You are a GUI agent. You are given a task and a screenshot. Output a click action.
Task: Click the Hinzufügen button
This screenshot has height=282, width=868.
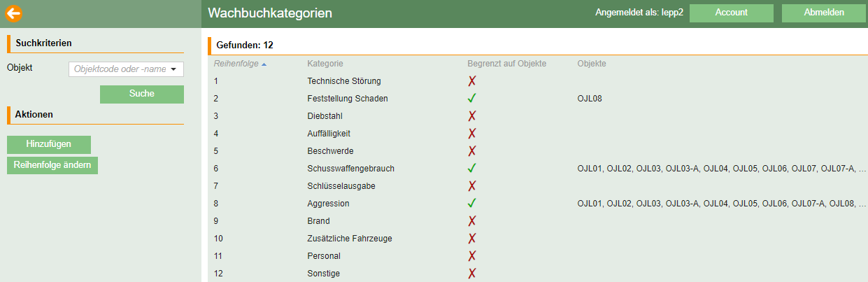(x=49, y=144)
